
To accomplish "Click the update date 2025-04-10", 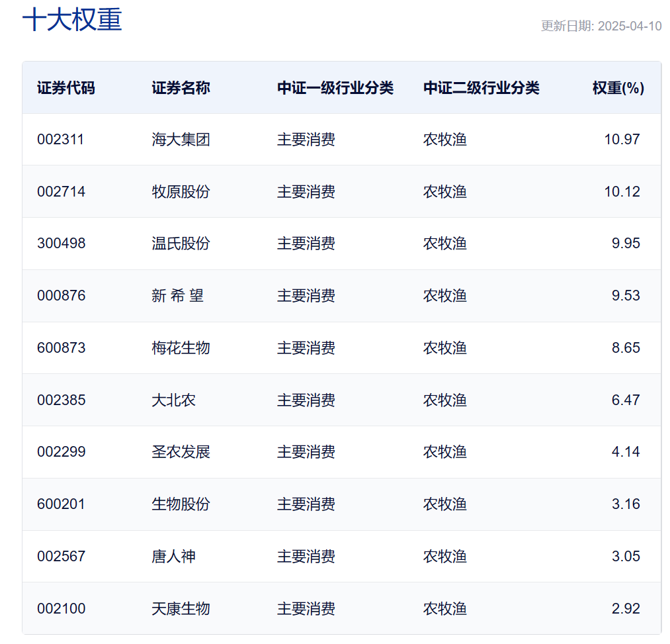I will point(630,26).
